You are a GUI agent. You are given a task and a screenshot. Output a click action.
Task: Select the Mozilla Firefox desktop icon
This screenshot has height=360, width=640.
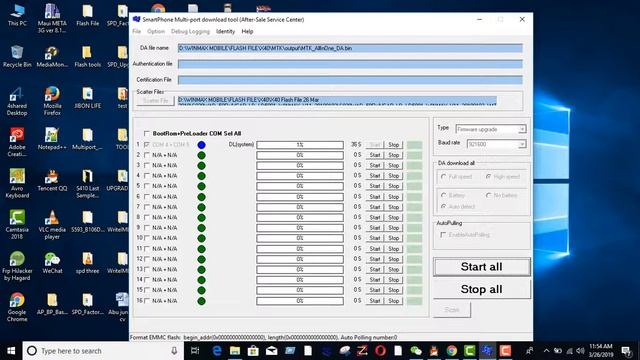coord(52,101)
